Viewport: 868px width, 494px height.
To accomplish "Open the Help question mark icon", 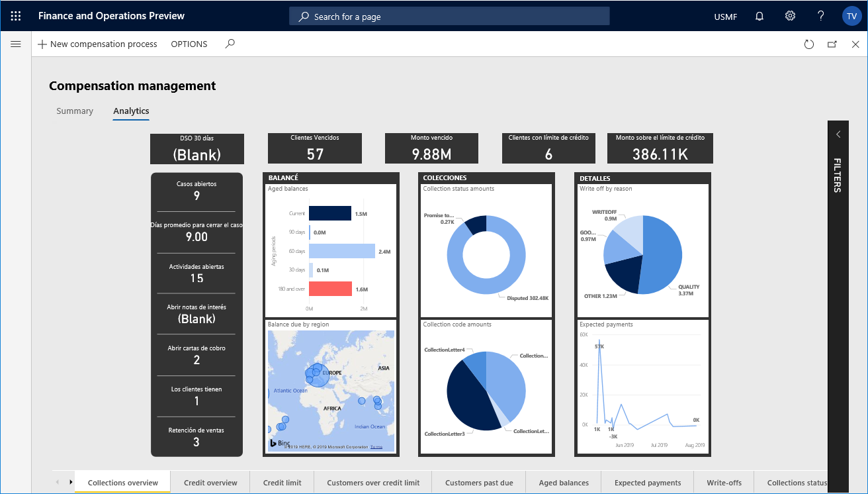I will 820,16.
